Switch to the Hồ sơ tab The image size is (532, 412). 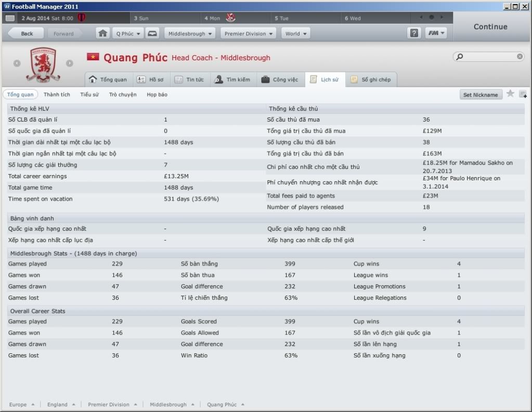(151, 79)
